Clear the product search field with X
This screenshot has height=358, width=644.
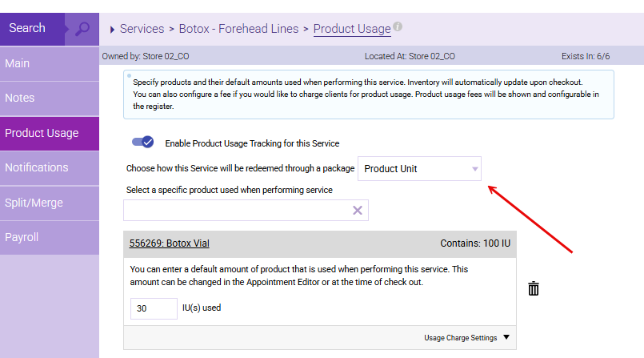[358, 211]
